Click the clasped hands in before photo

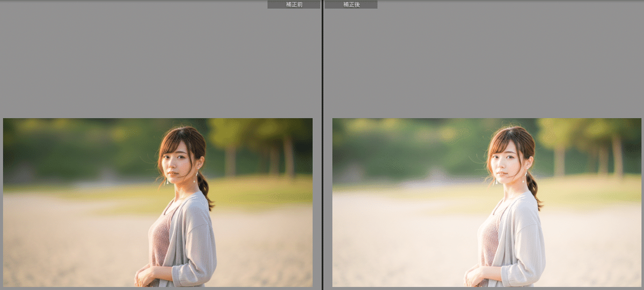click(144, 277)
